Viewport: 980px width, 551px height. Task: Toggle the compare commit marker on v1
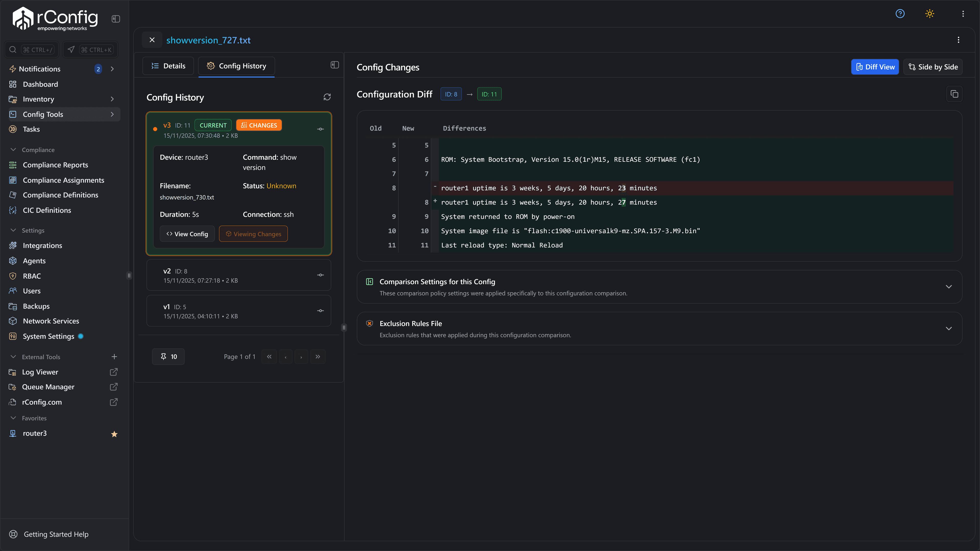(x=320, y=311)
